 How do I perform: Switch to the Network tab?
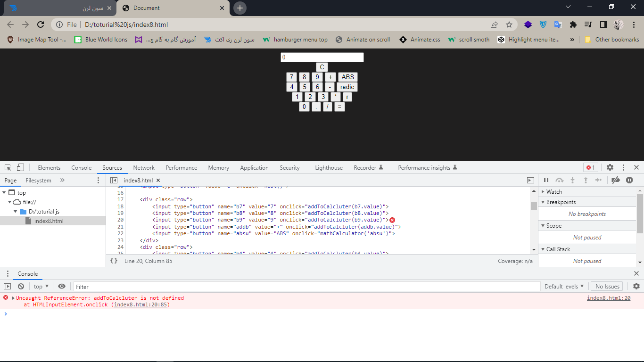[x=144, y=168]
